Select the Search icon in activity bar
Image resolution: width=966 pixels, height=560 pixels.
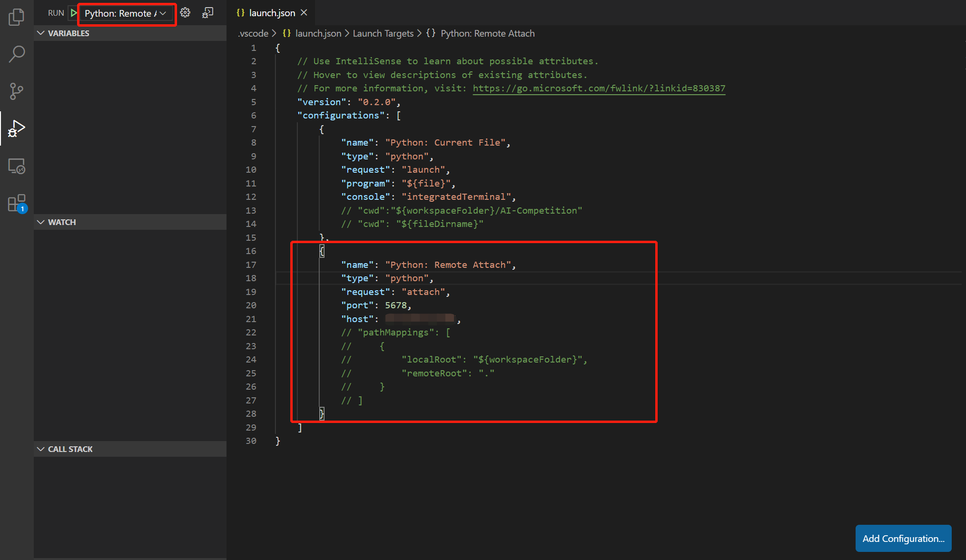pyautogui.click(x=16, y=54)
